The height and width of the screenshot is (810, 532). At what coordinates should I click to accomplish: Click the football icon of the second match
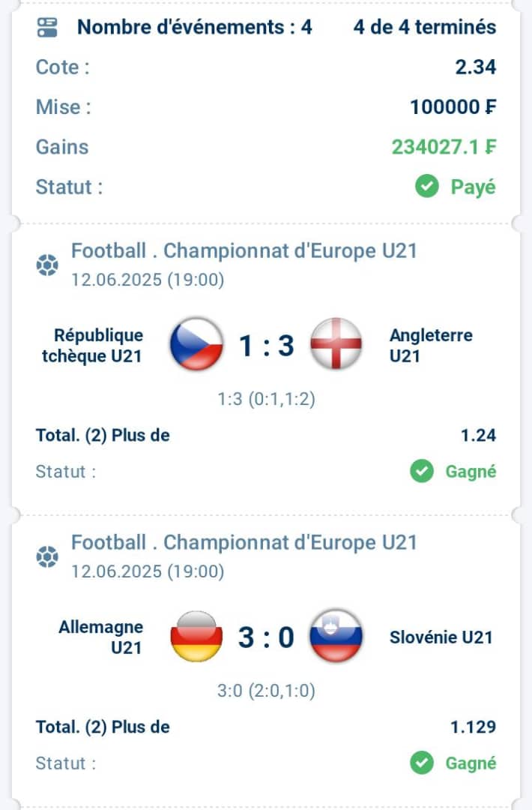(47, 556)
